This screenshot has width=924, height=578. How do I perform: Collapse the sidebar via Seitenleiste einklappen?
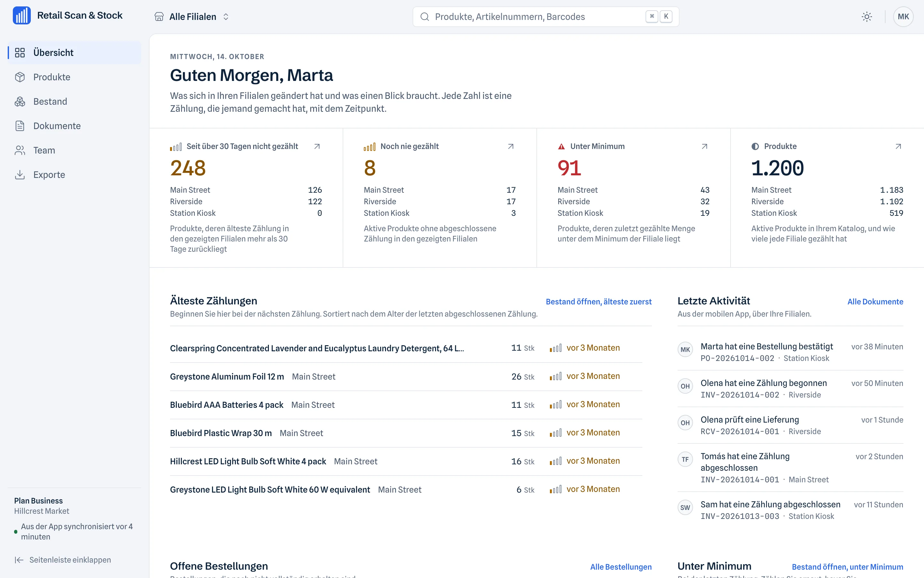63,560
